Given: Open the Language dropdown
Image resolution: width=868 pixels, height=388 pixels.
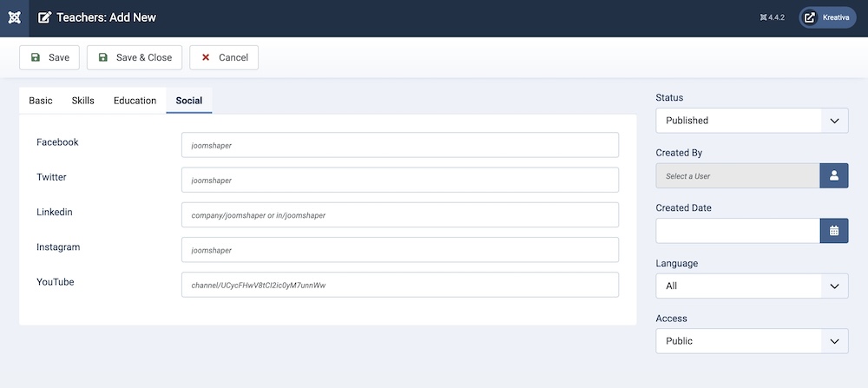Looking at the screenshot, I should (752, 286).
